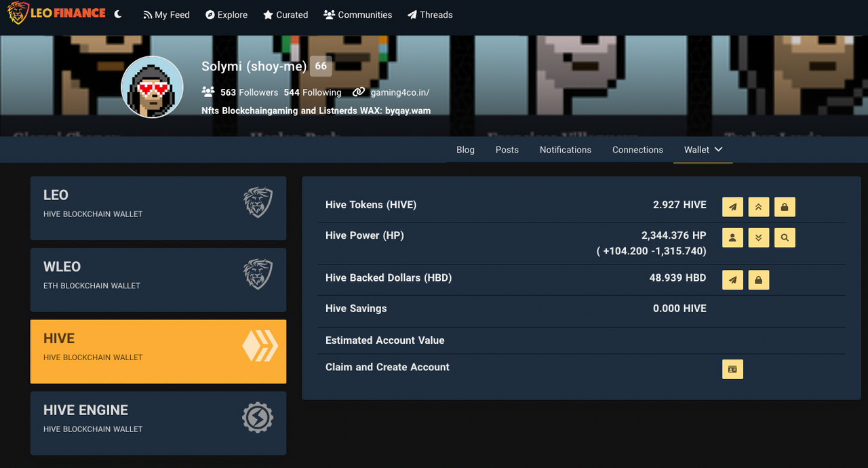Open the Connections tab
The width and height of the screenshot is (868, 468).
(637, 150)
